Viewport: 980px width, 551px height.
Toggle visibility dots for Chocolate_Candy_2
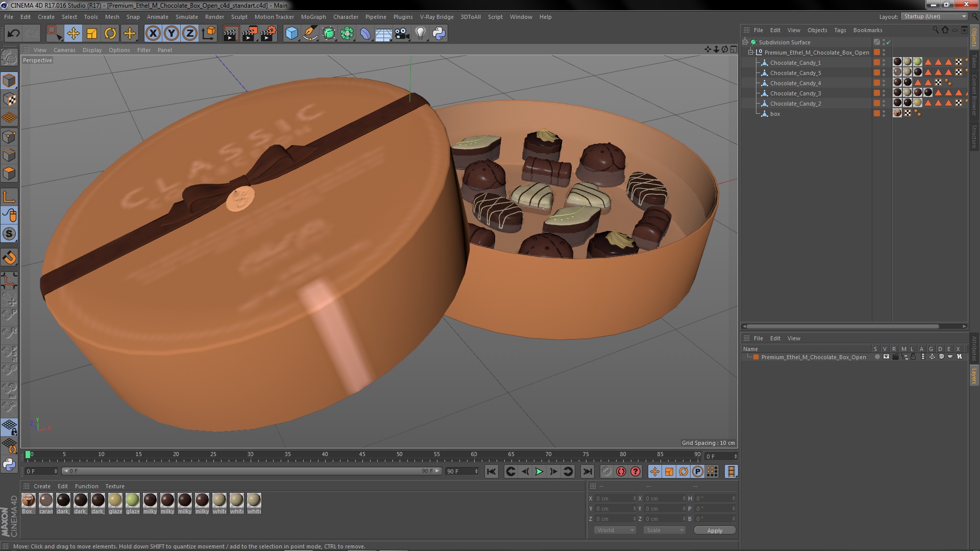884,104
